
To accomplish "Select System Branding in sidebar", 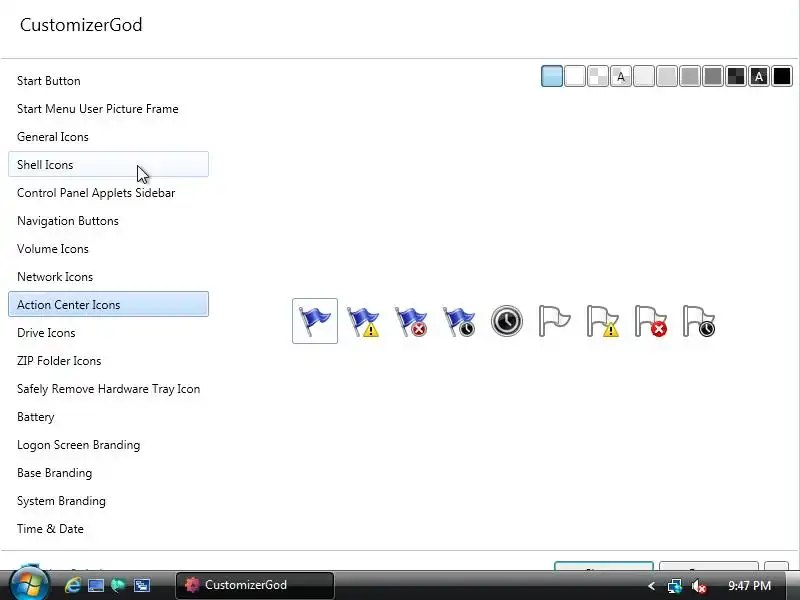I will 108,501.
